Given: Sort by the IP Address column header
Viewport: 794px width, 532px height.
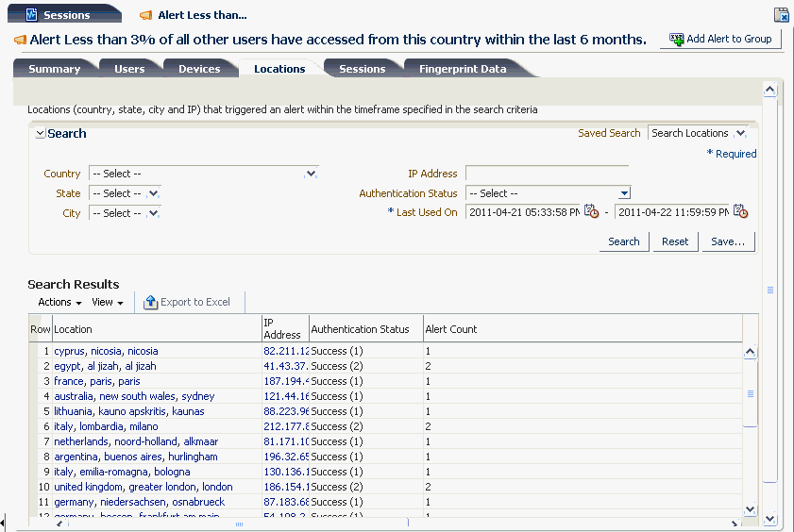Looking at the screenshot, I should point(286,329).
